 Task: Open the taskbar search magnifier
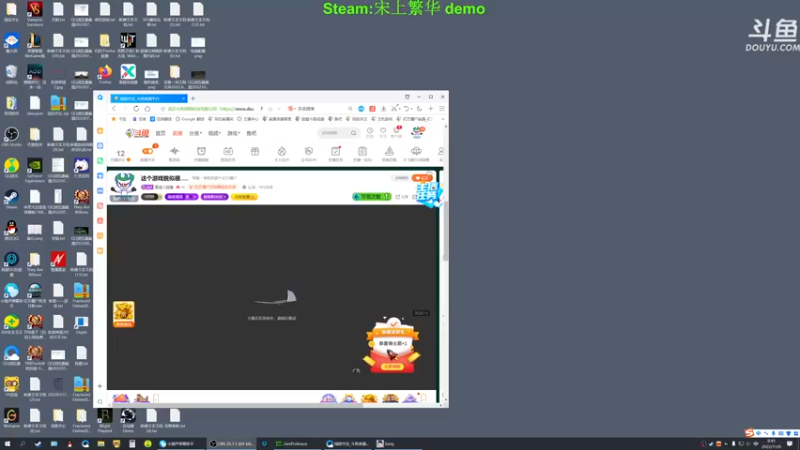click(22, 444)
